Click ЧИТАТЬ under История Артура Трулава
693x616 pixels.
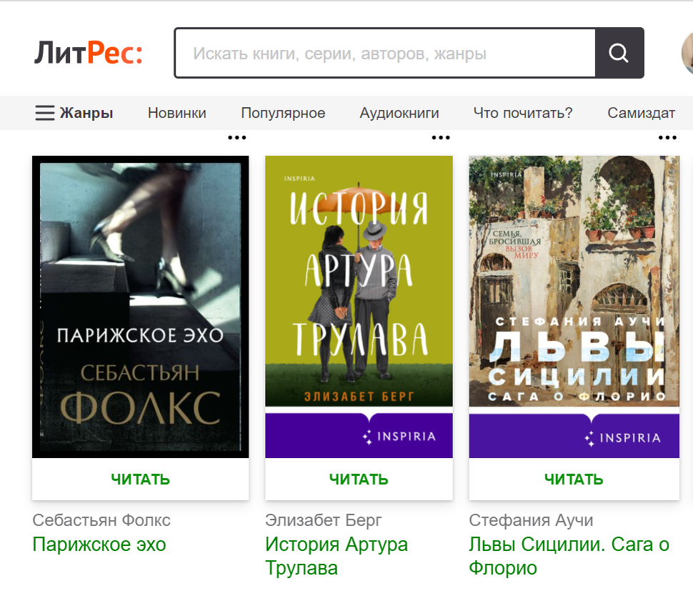pos(359,480)
